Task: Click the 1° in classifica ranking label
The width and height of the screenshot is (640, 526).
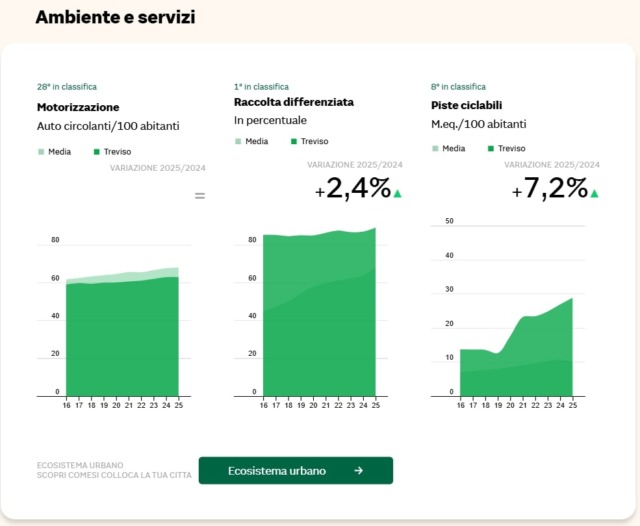Action: coord(261,87)
